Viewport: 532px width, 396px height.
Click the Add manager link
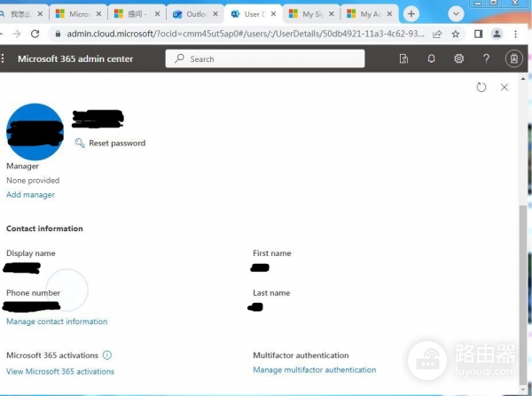click(30, 195)
